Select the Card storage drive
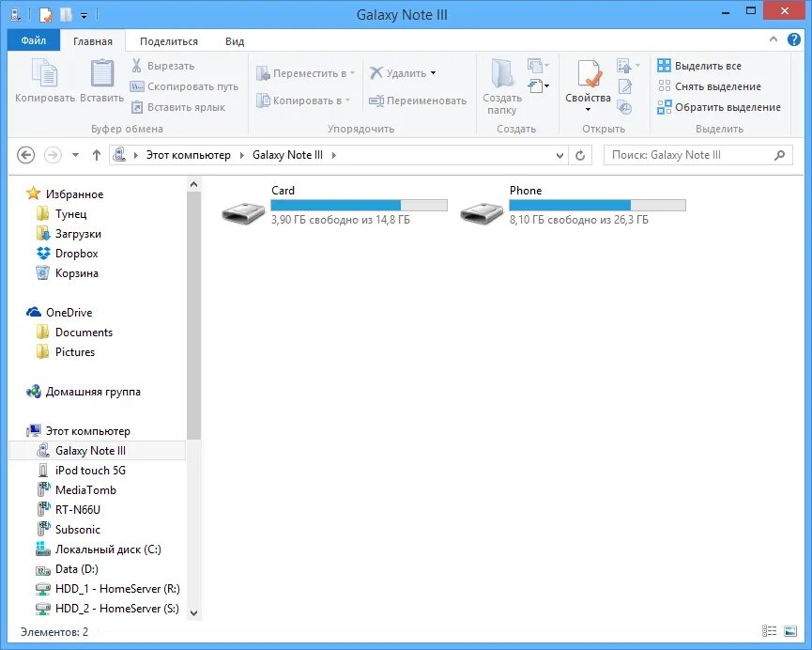 click(x=334, y=206)
